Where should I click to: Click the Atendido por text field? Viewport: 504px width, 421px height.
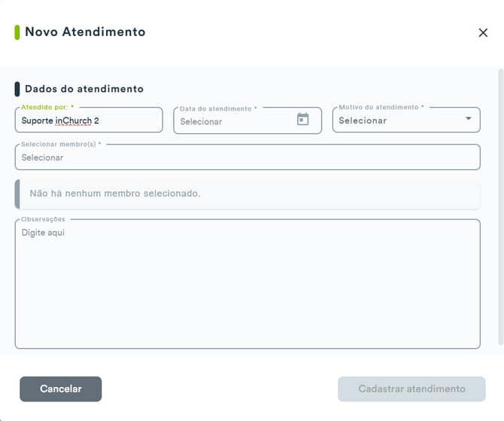coord(89,120)
